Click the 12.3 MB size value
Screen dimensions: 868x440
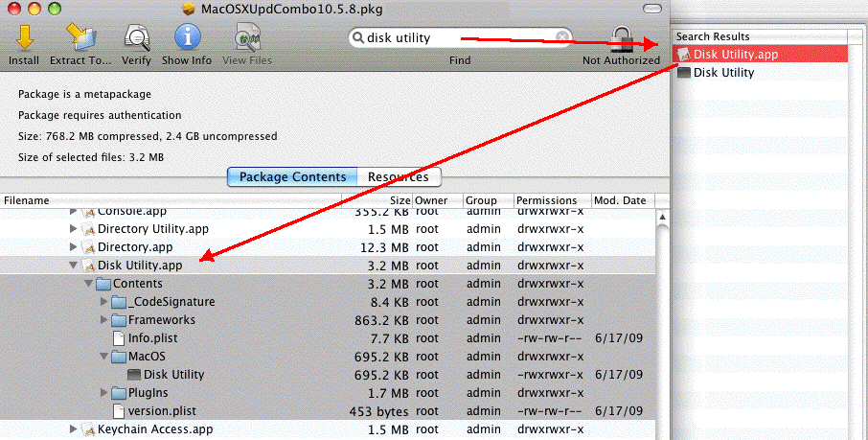[384, 247]
